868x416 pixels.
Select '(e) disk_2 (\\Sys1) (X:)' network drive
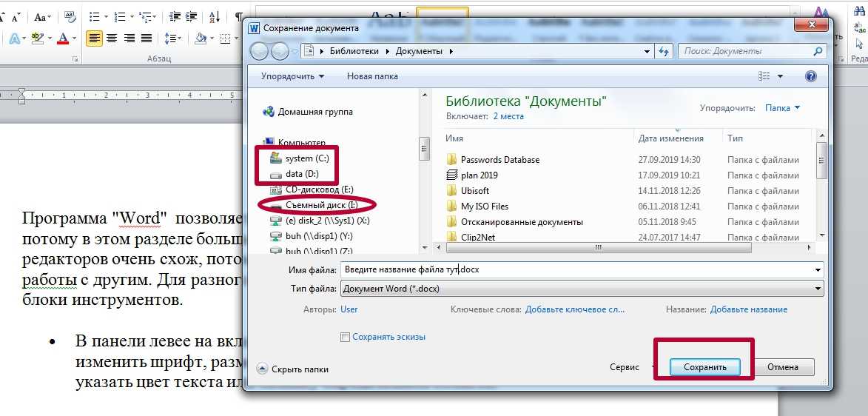coord(318,221)
